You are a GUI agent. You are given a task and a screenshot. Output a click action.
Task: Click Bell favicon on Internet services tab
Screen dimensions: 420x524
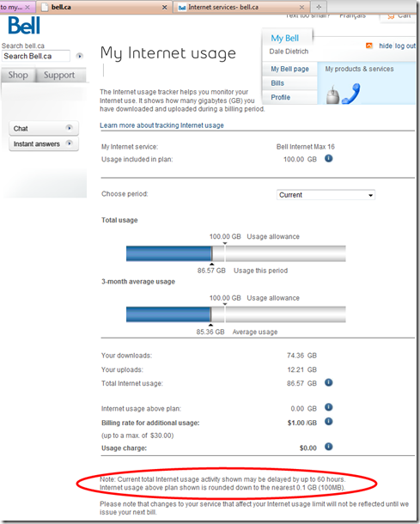[x=182, y=8]
